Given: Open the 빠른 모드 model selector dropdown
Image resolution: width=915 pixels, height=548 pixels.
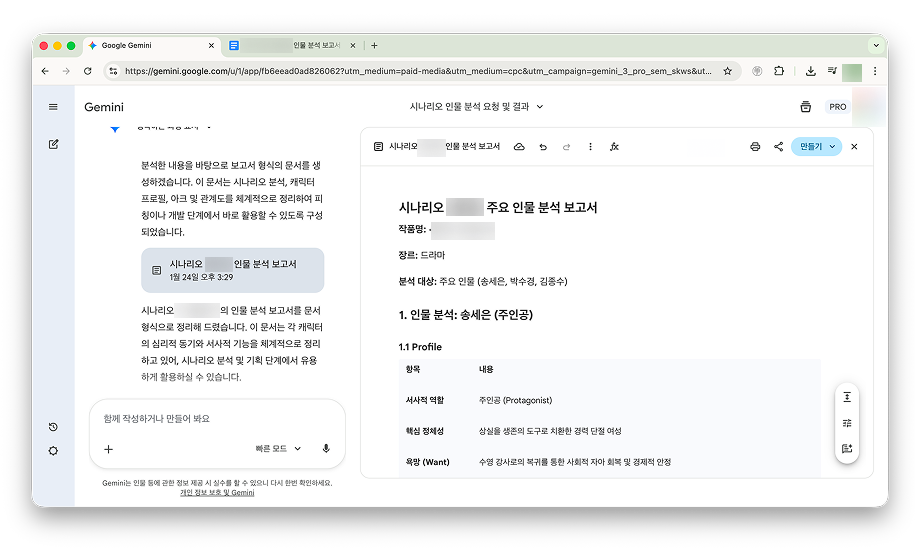Looking at the screenshot, I should (x=278, y=448).
